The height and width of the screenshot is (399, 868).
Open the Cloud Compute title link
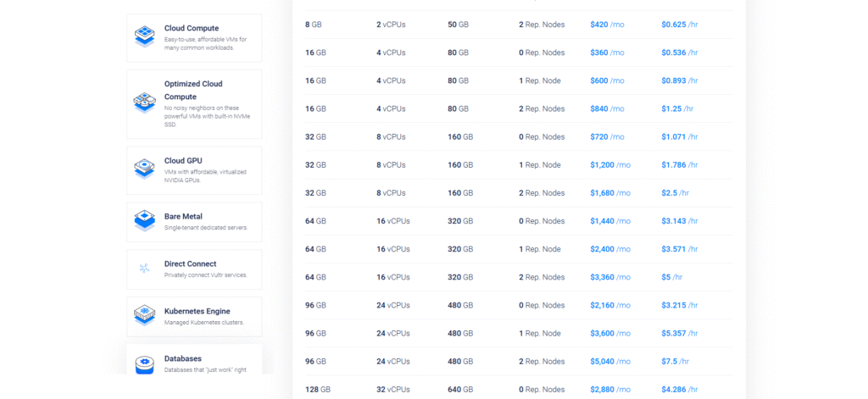pos(192,28)
